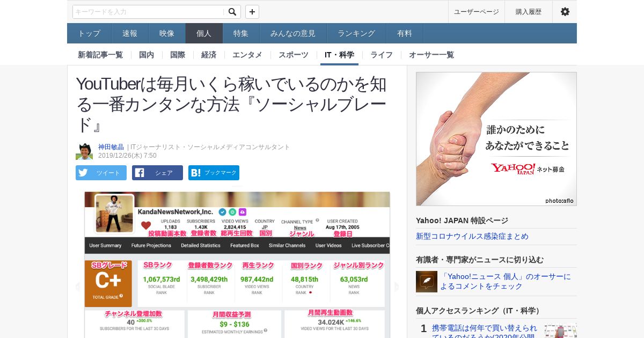This screenshot has height=338, width=644.
Task: Select オーサー一覧 subcategory
Action: [x=431, y=55]
